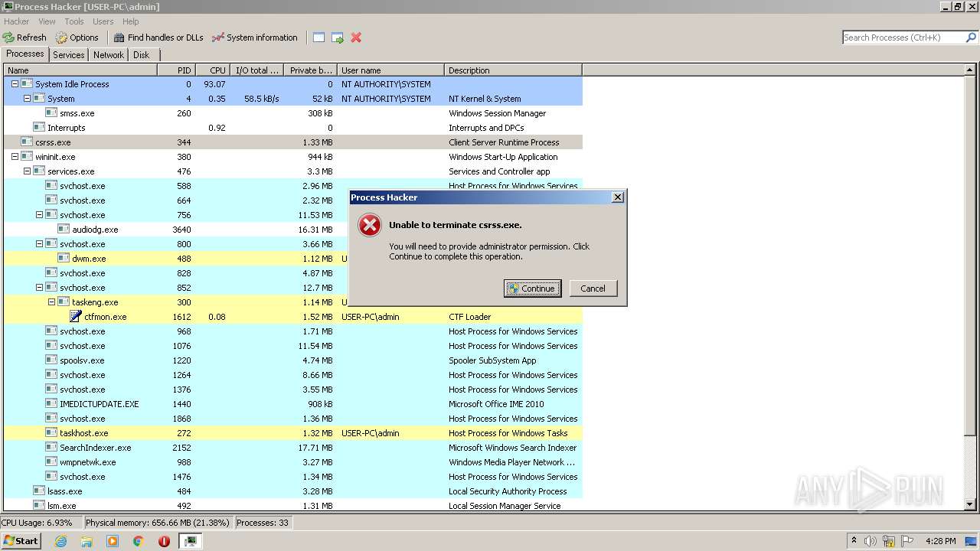
Task: Click the Refresh toolbar icon
Action: [8, 37]
